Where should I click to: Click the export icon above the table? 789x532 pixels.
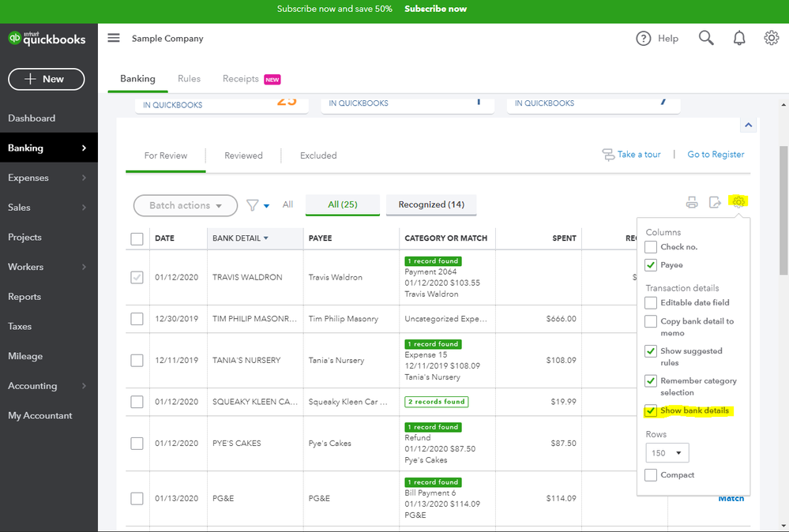pyautogui.click(x=715, y=202)
